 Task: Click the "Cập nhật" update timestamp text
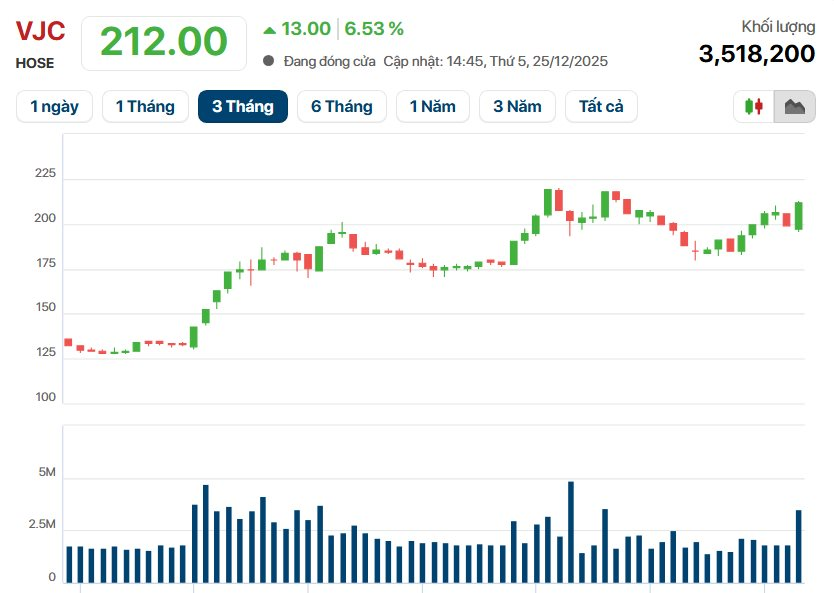(495, 61)
